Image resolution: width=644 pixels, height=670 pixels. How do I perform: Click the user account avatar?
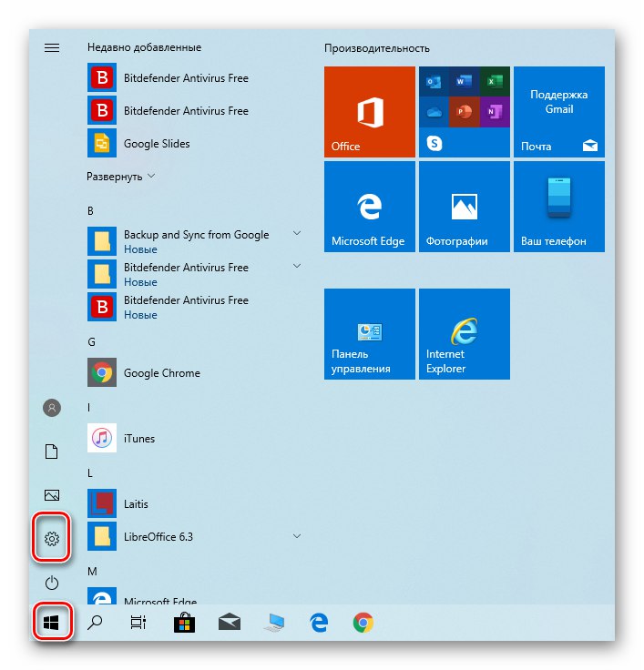coord(52,408)
